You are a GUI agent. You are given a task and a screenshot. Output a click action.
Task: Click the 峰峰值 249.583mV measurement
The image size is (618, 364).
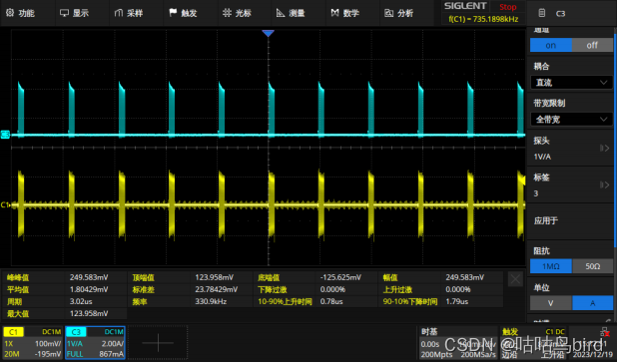coord(65,277)
